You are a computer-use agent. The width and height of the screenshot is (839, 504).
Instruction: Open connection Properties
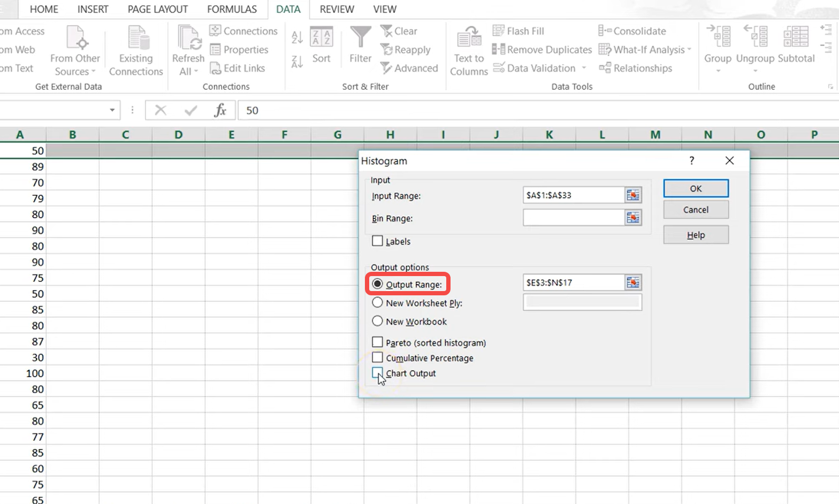tap(239, 50)
